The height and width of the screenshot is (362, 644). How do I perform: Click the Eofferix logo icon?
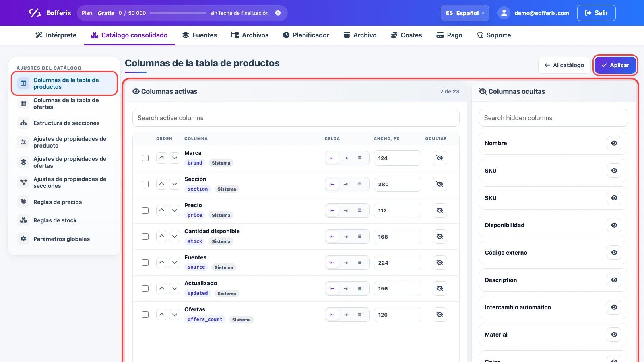pyautogui.click(x=35, y=13)
